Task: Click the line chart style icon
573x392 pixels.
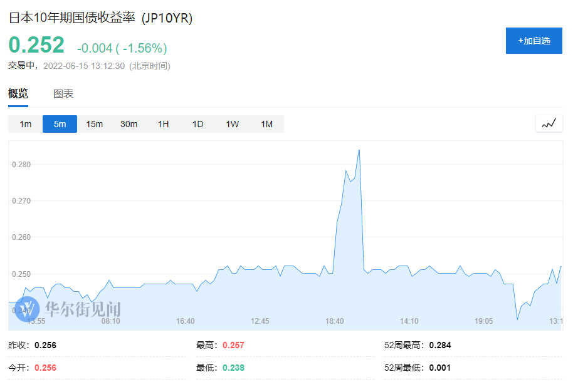Action: (549, 123)
